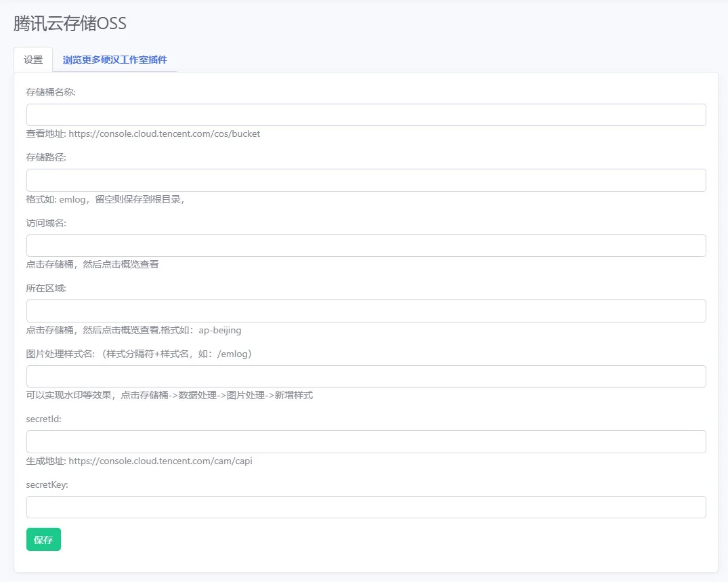Open the 设置 tab
Viewport: 728px width, 582px height.
pos(33,60)
